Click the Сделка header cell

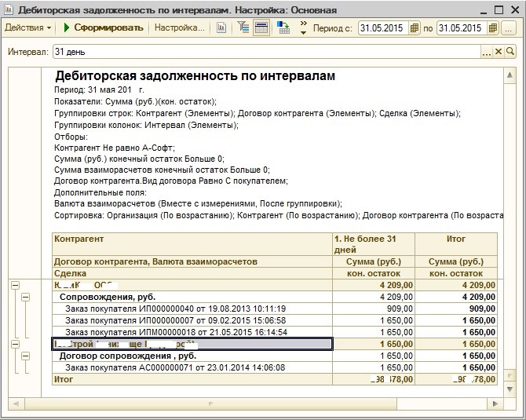tap(192, 273)
